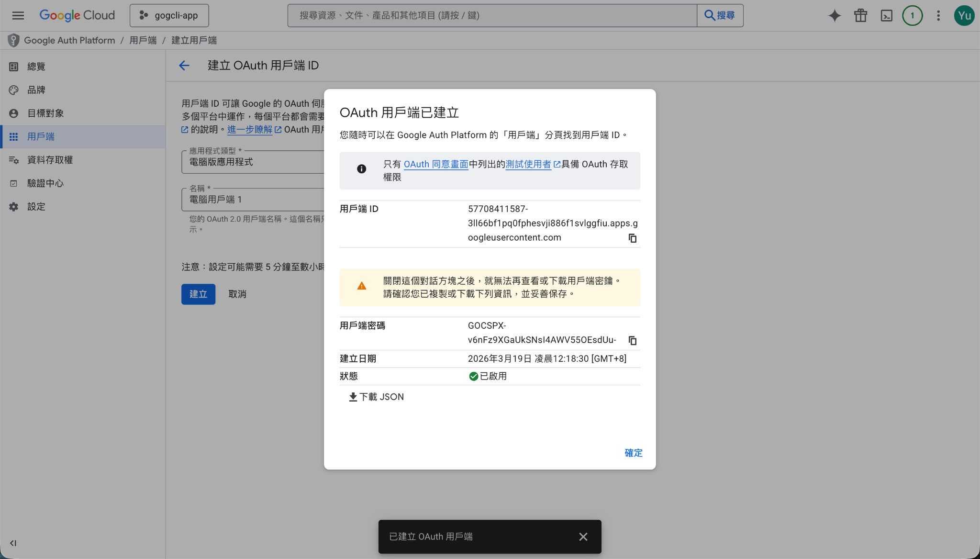Open the gift free trial icon
The image size is (980, 559).
click(x=860, y=16)
